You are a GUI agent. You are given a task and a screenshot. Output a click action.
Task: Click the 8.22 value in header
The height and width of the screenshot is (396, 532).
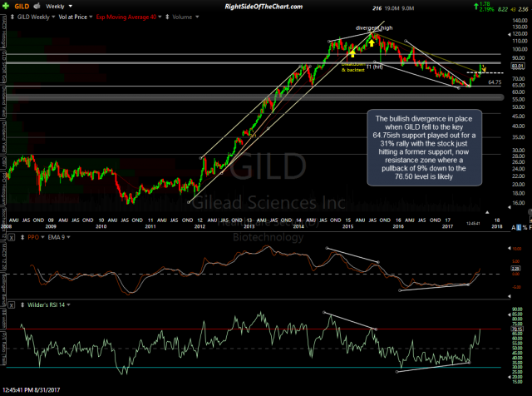coord(502,9)
